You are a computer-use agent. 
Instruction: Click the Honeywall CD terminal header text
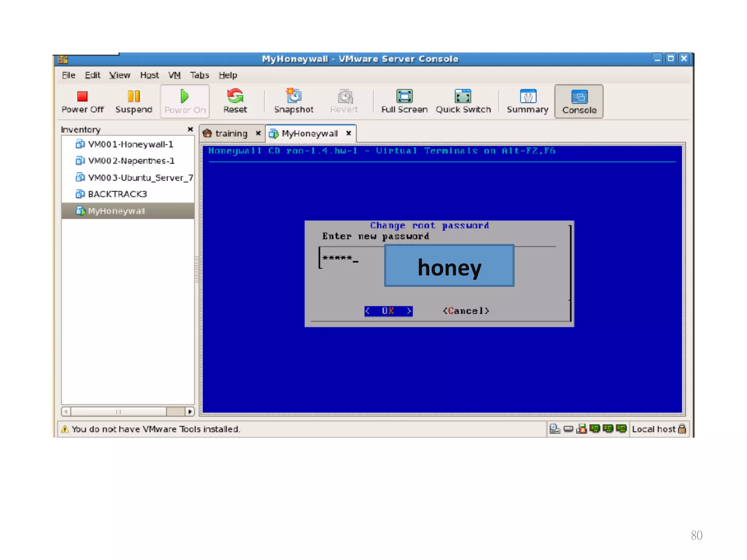[x=382, y=151]
